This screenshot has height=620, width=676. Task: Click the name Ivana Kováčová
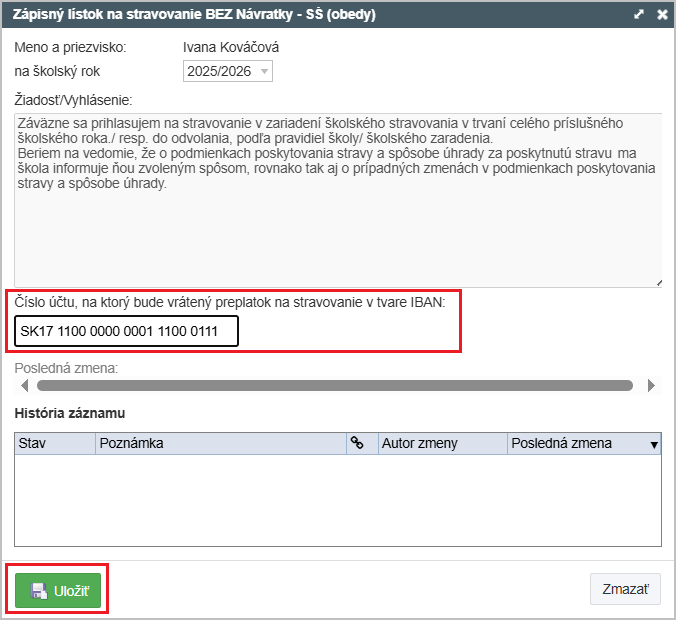point(231,47)
